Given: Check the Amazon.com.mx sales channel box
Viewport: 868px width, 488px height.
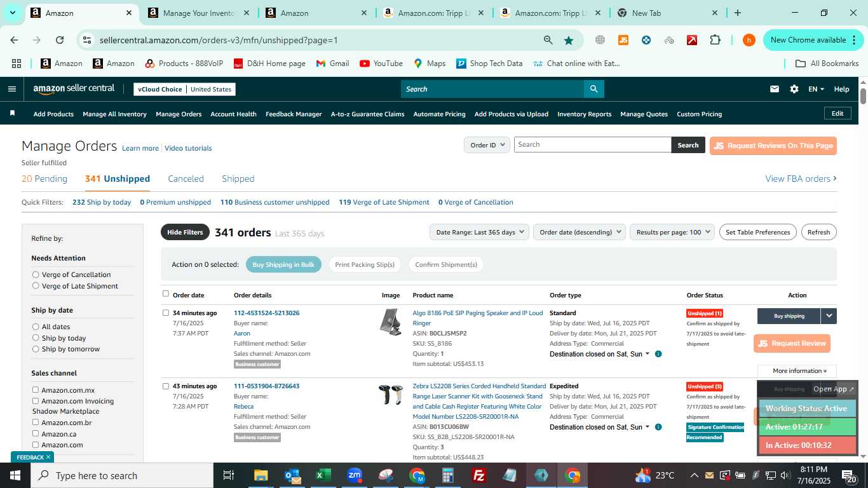Looking at the screenshot, I should pos(36,390).
